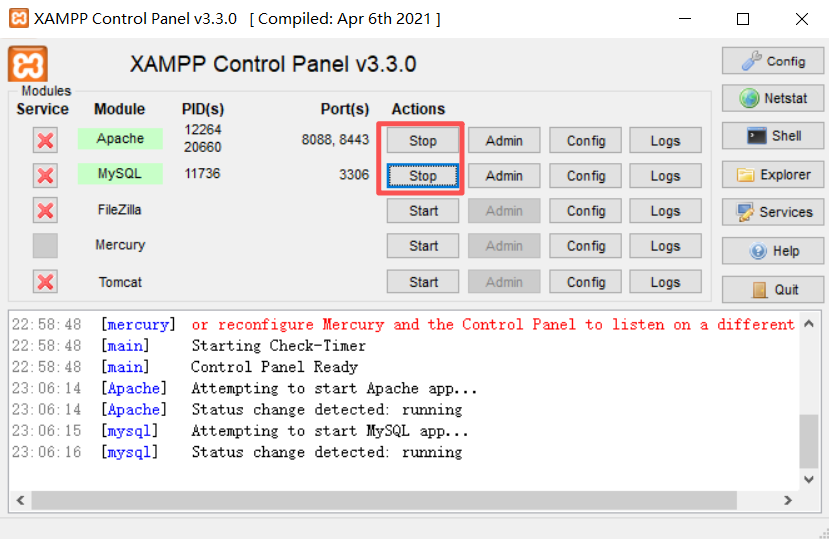The width and height of the screenshot is (829, 539).
Task: Stop the Apache module
Action: [x=423, y=141]
